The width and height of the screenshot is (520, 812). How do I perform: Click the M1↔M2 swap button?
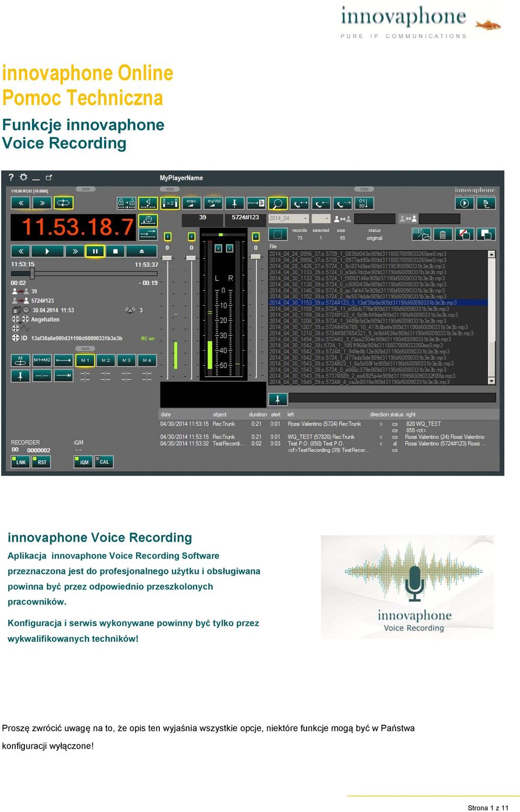click(42, 360)
